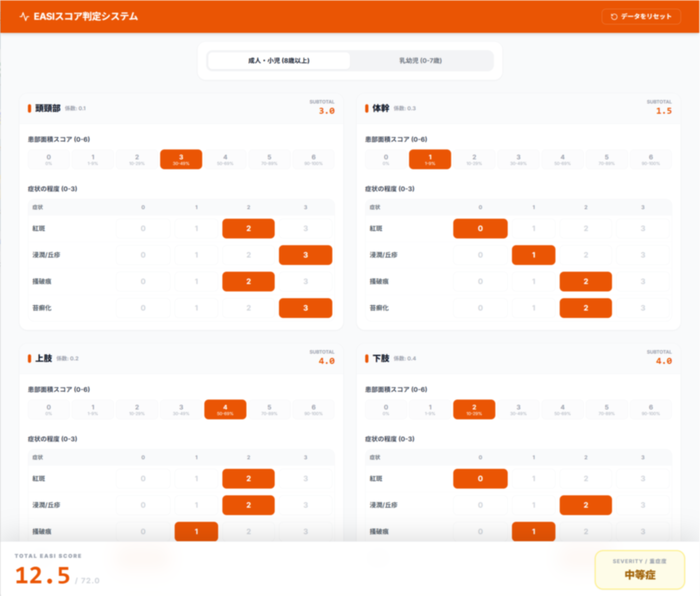Select 下肢 area score 5 (70-89%)

click(x=607, y=409)
